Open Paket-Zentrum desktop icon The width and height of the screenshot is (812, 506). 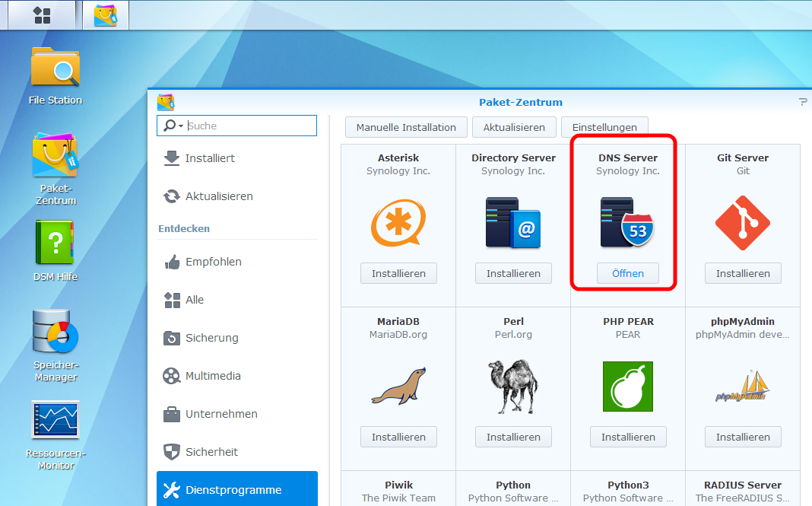[56, 154]
